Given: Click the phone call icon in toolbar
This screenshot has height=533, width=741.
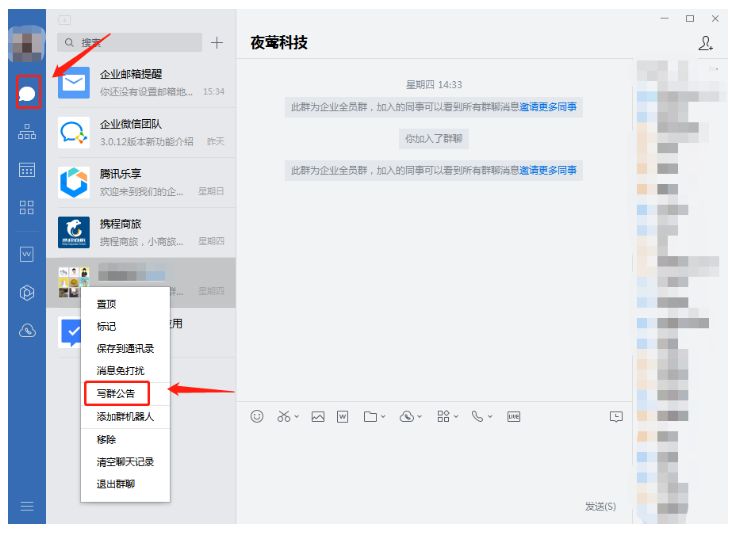Looking at the screenshot, I should [x=477, y=416].
